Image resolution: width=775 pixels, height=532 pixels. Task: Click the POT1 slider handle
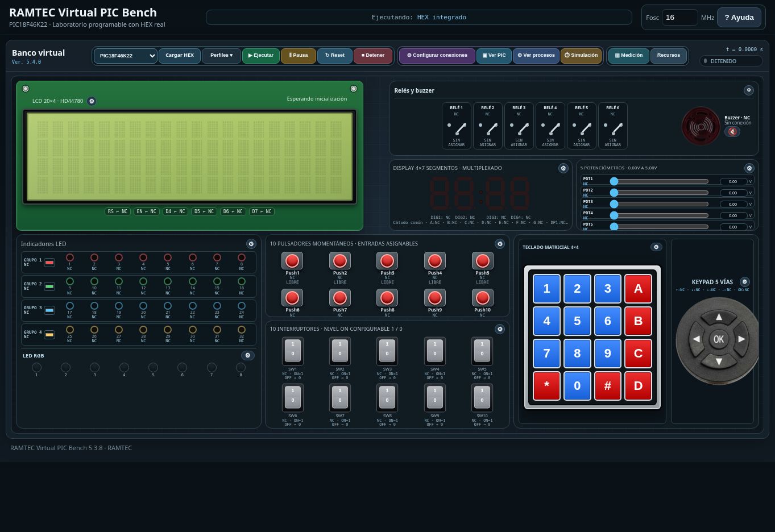614,181
